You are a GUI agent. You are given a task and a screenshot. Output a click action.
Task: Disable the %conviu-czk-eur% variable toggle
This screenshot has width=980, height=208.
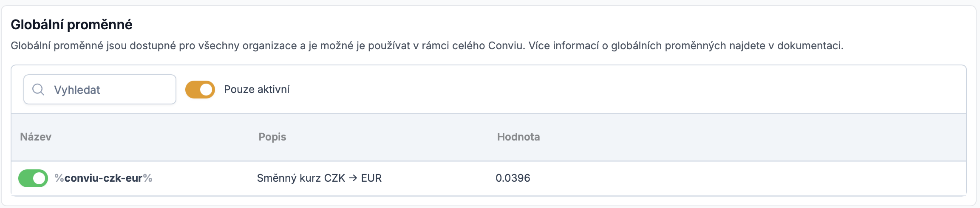(x=33, y=178)
